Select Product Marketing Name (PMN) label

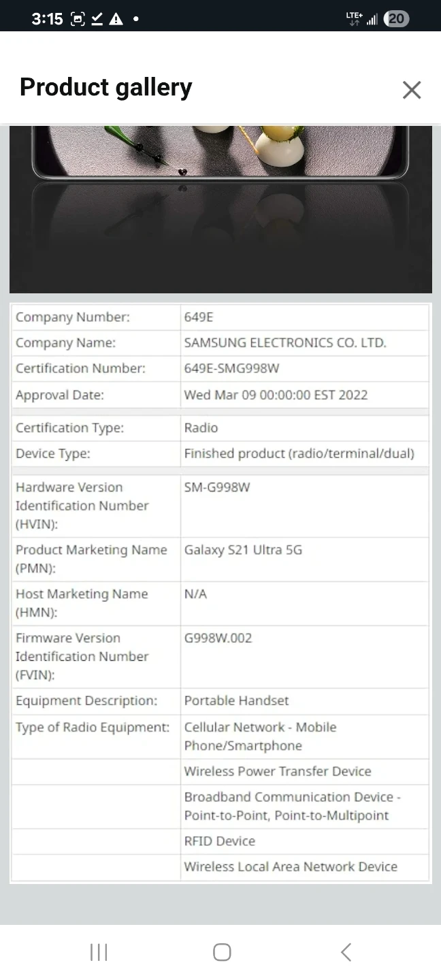pyautogui.click(x=91, y=559)
